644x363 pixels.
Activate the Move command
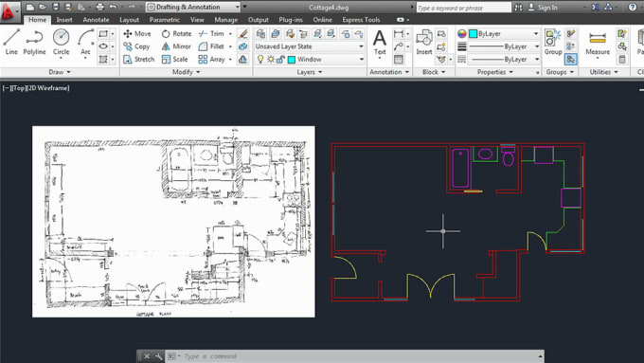pos(137,34)
